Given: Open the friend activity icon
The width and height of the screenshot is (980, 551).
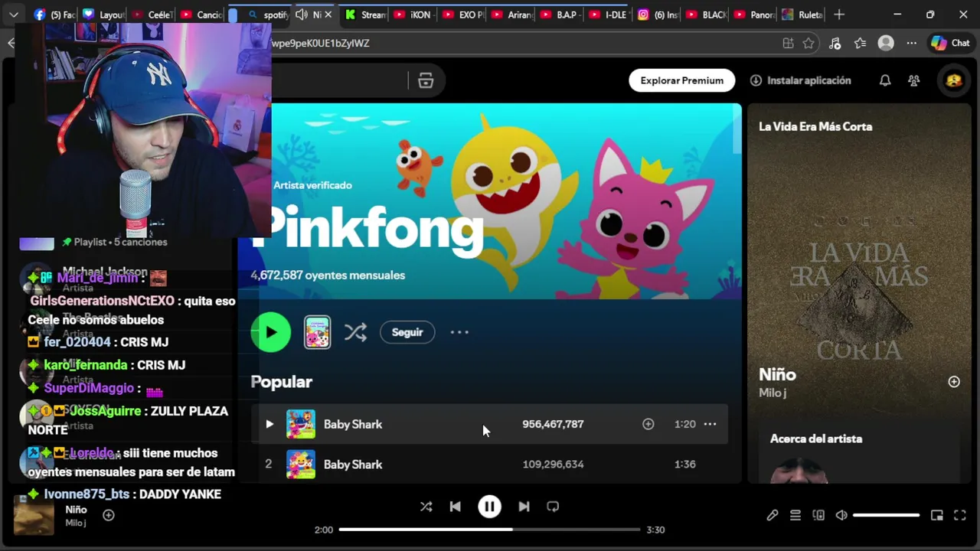Looking at the screenshot, I should [x=914, y=80].
